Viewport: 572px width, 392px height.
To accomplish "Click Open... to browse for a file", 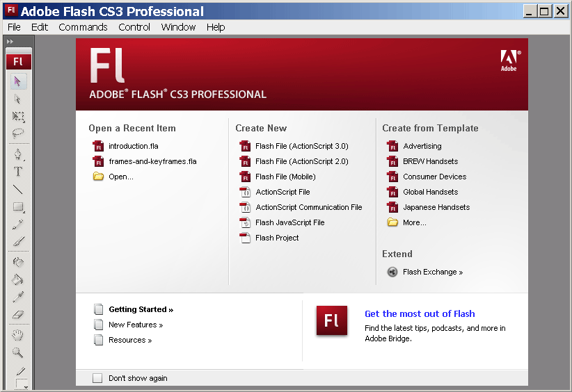I will 121,177.
